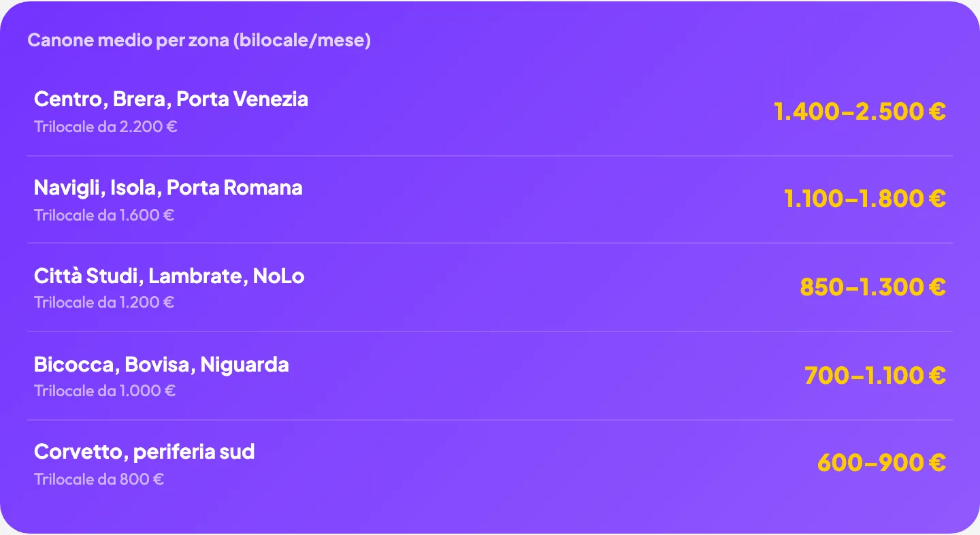Click the word Niguarda in zone title

point(244,365)
